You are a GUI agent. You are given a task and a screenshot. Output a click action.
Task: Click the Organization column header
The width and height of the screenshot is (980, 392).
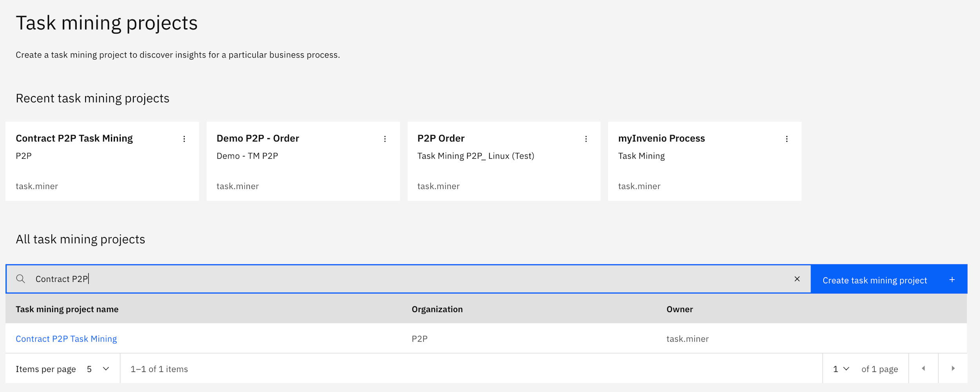437,309
